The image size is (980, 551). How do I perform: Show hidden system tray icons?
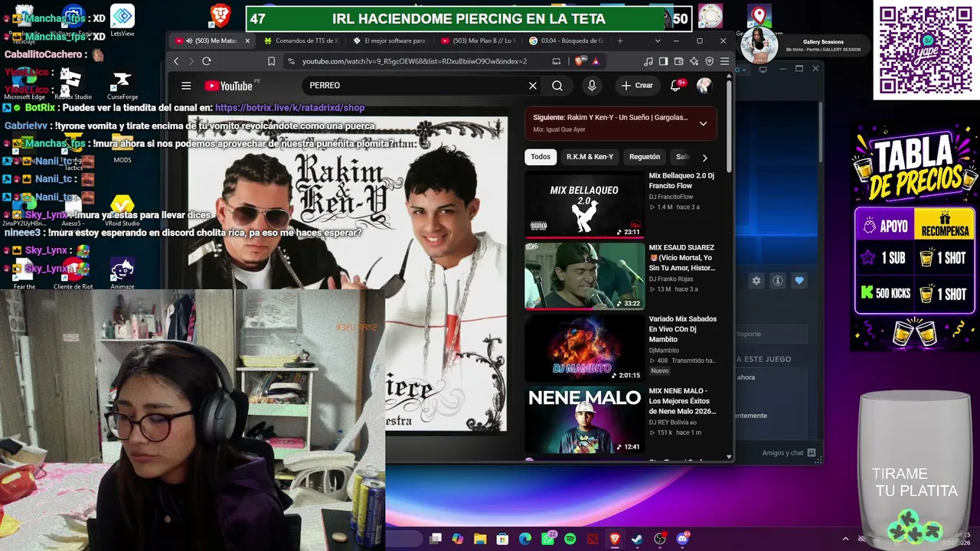click(845, 539)
